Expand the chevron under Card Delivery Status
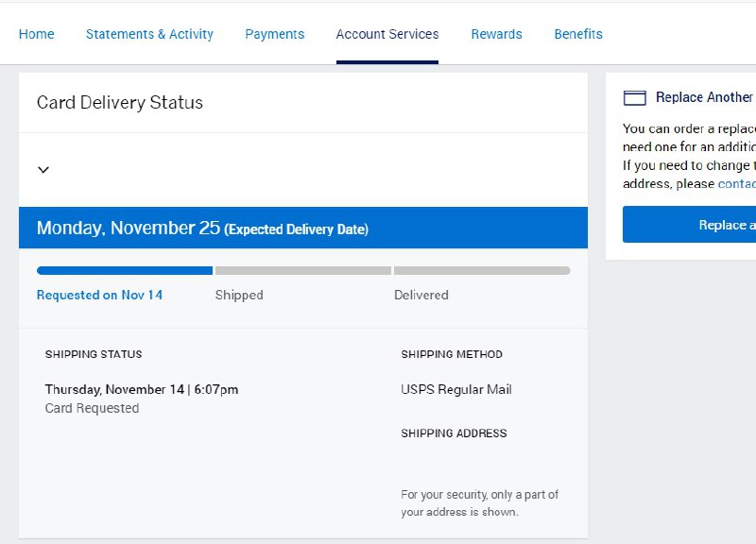 (x=43, y=170)
